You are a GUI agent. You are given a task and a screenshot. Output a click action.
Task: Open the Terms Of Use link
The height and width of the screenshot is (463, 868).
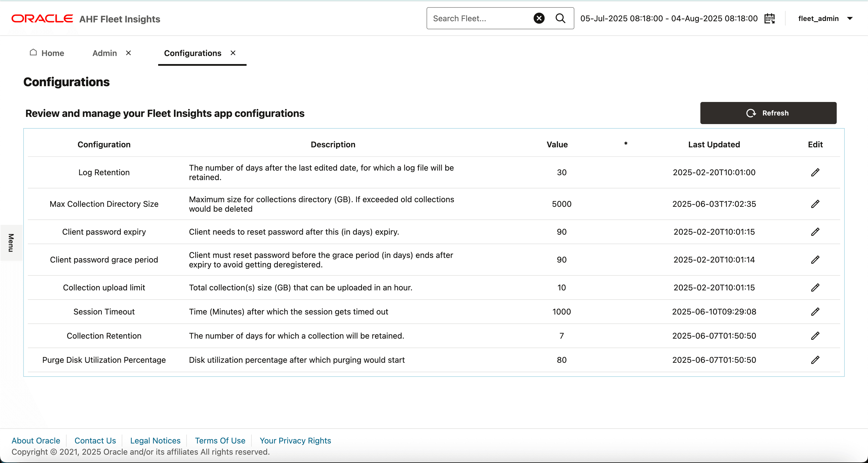tap(220, 440)
